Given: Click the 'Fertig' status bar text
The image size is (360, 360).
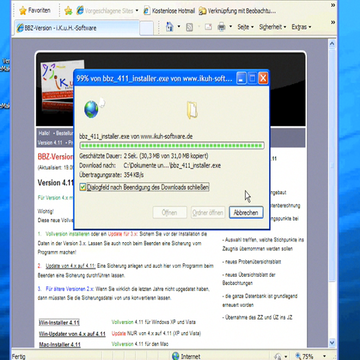Looking at the screenshot, I should 19,356.
